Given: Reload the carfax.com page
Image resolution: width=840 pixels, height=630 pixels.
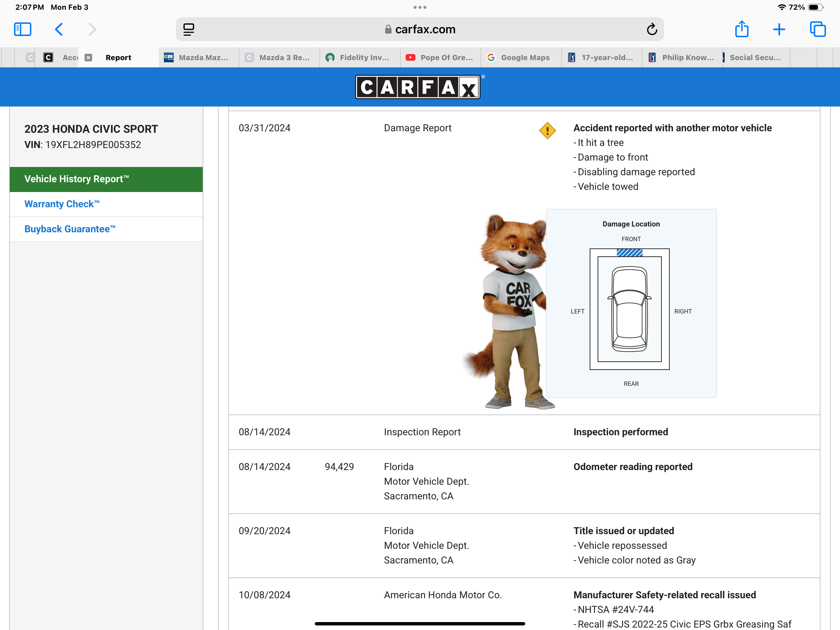Looking at the screenshot, I should tap(652, 29).
